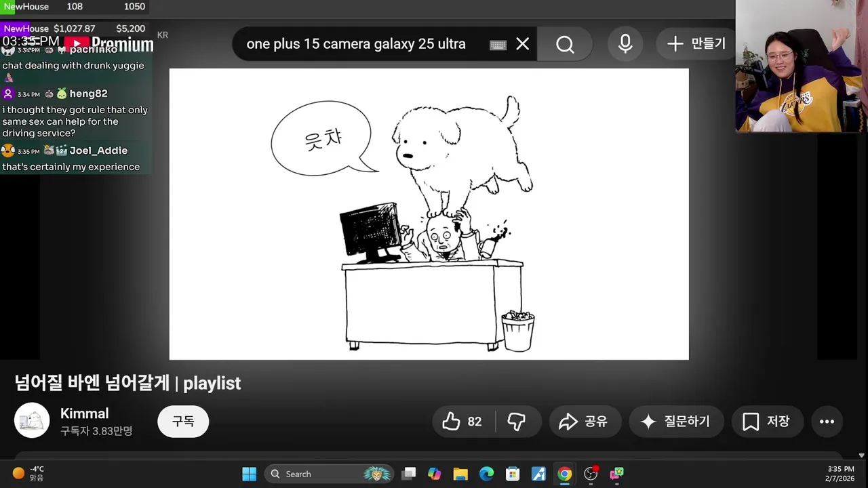This screenshot has height=488, width=868.
Task: Start voice search with the microphone icon
Action: click(x=625, y=44)
